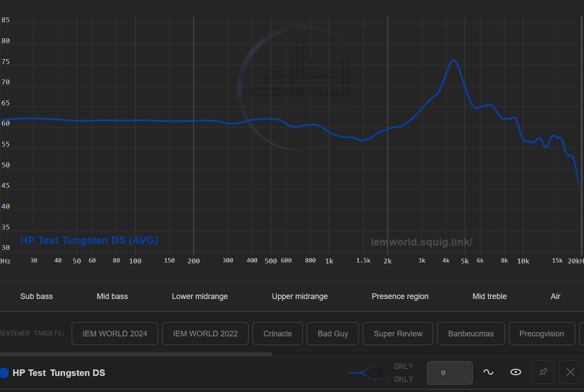Click the blue color dot for Tungsten DS
This screenshot has height=392, width=584.
[x=4, y=373]
